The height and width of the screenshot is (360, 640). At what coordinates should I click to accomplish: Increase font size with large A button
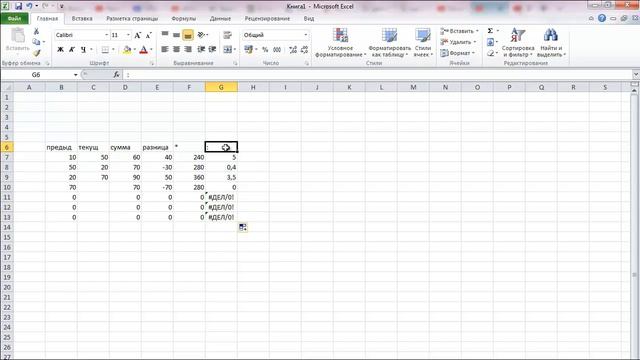click(138, 36)
